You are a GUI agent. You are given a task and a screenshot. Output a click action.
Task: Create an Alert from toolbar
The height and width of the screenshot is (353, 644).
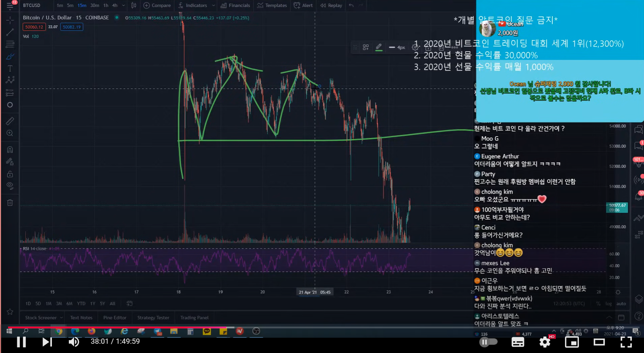coord(303,5)
